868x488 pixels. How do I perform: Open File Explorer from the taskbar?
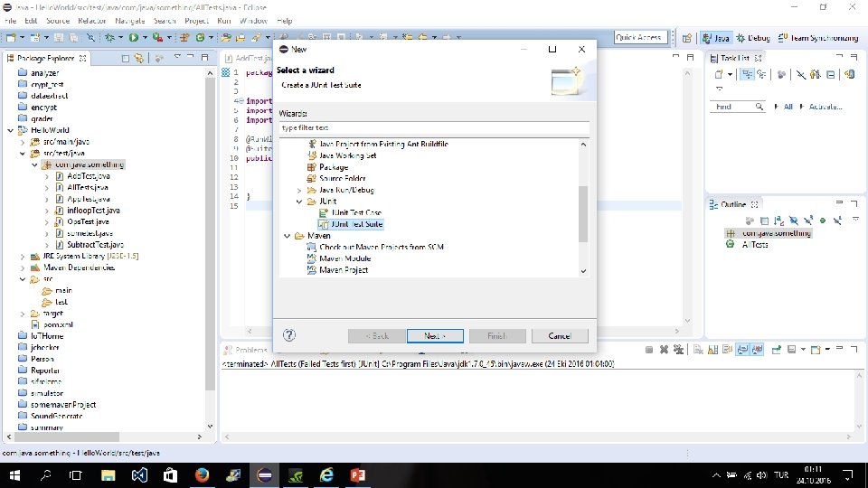coord(108,475)
